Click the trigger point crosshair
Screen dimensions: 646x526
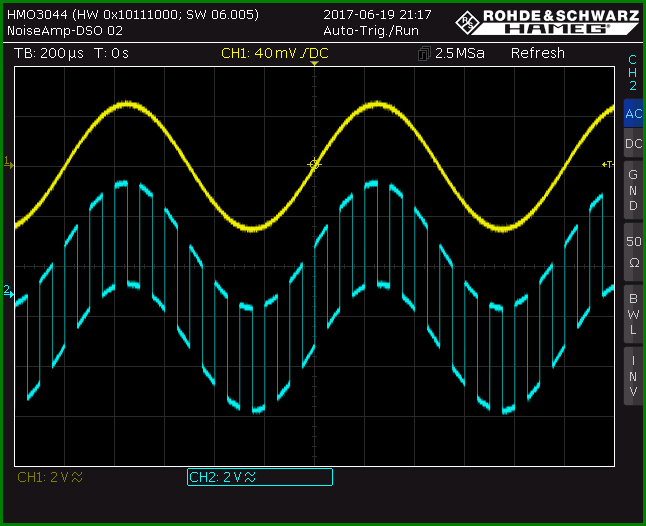point(314,164)
